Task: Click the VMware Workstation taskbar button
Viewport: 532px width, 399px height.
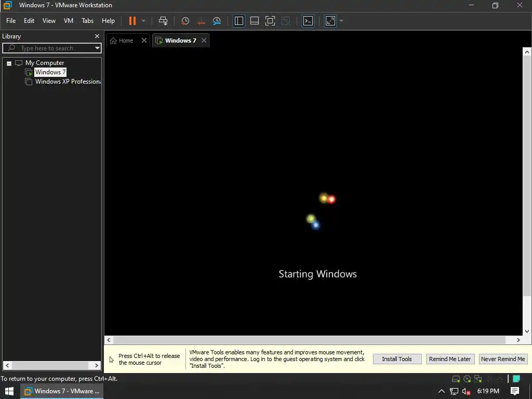Action: tap(62, 391)
